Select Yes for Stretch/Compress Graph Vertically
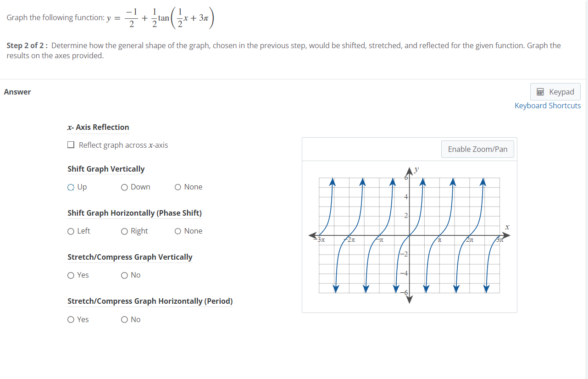The image size is (588, 379). pos(71,275)
